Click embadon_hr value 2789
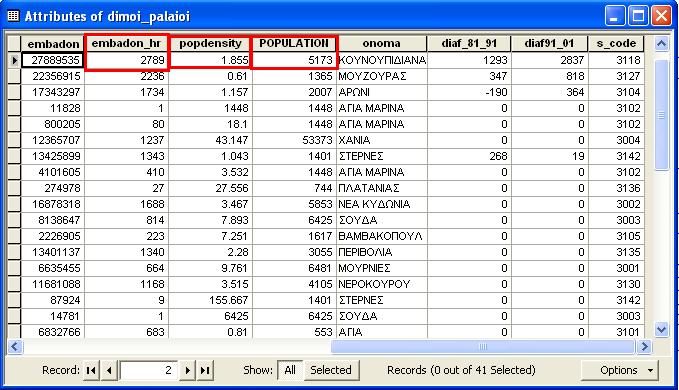 [126, 60]
